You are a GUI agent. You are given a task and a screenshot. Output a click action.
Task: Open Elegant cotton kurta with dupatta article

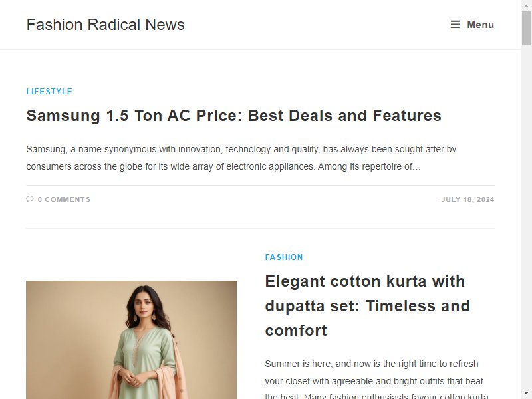[x=368, y=306]
